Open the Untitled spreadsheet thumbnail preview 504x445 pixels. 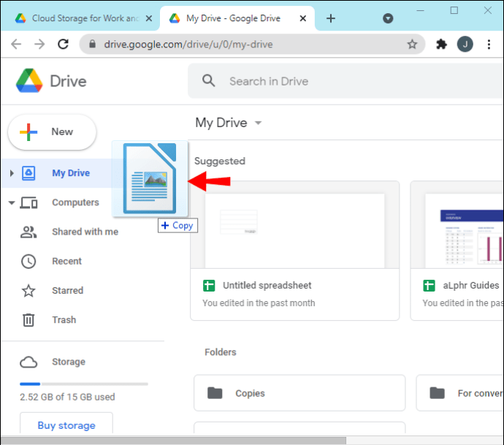(295, 225)
